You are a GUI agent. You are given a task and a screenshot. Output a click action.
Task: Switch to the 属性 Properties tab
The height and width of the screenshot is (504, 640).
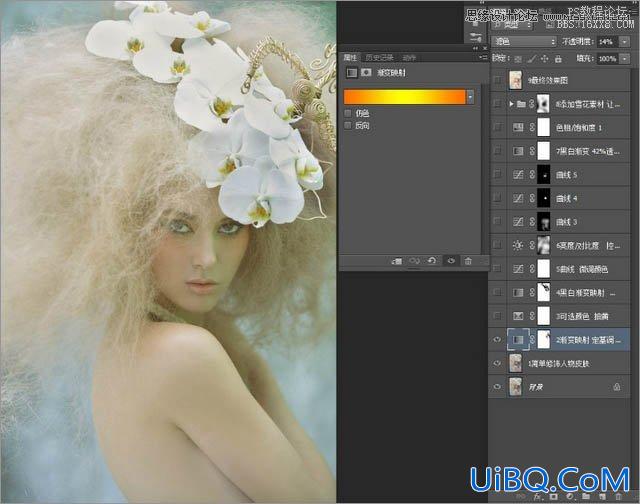350,58
